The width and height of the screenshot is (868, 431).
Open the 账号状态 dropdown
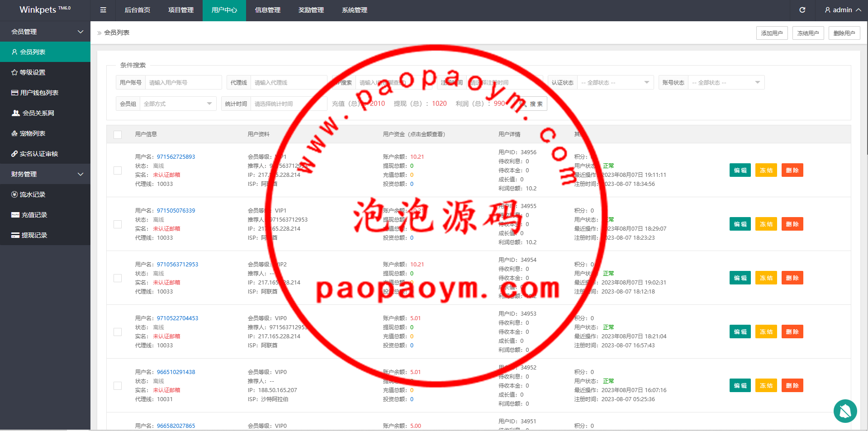726,82
